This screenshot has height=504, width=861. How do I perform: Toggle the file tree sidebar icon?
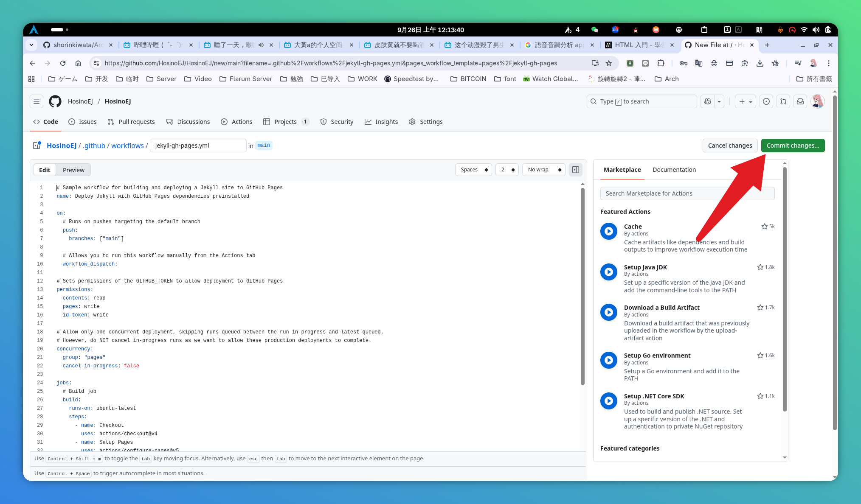[37, 146]
